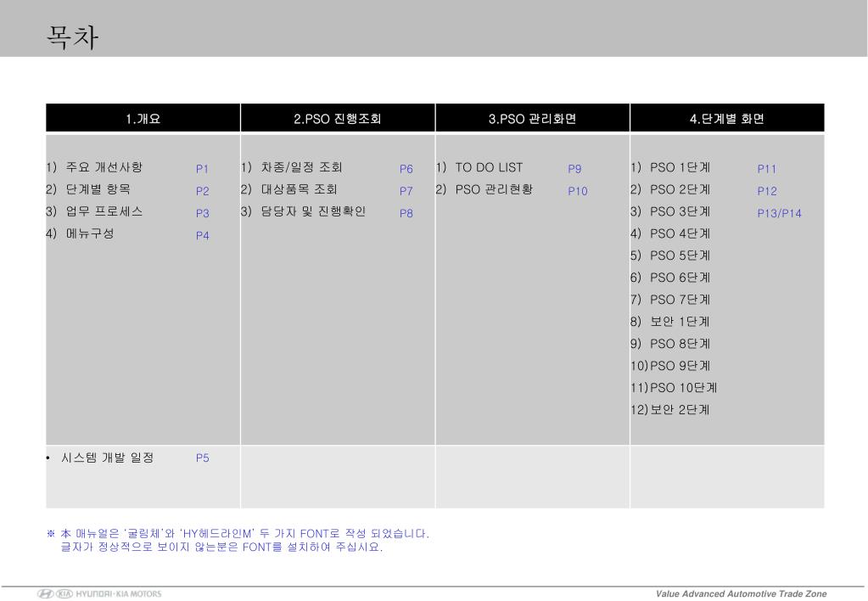Image resolution: width=868 pixels, height=601 pixels.
Task: Open the P2 page link
Action: click(202, 190)
